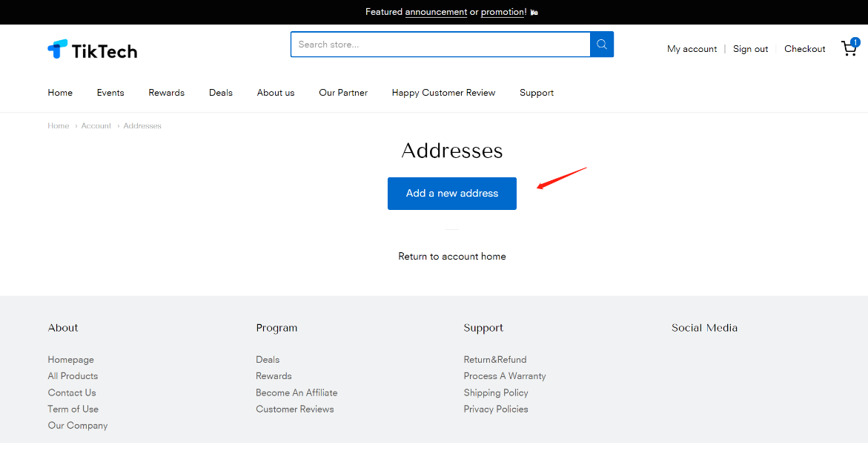Type in the Search store field
The image size is (868, 454).
[x=440, y=45]
